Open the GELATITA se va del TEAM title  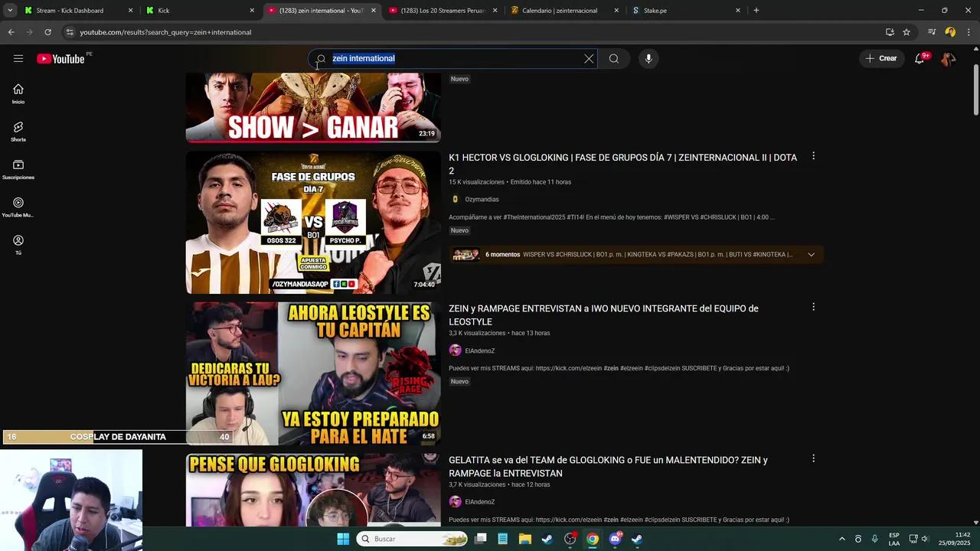click(x=608, y=467)
